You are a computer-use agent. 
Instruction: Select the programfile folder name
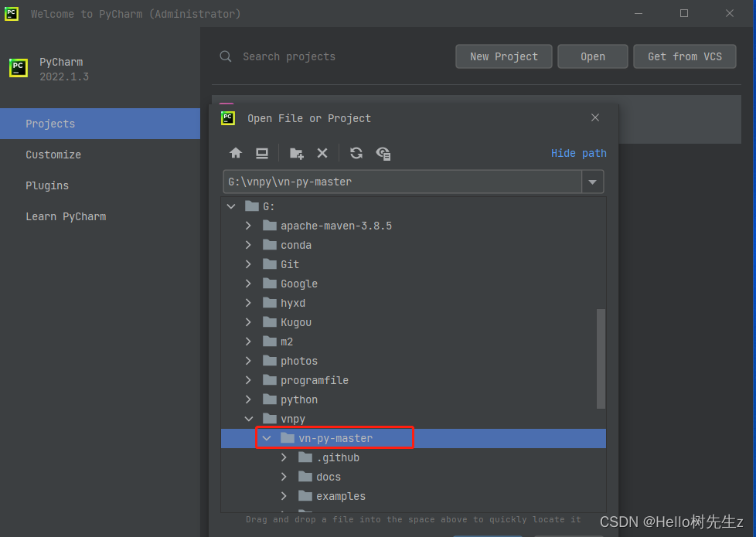click(x=315, y=380)
